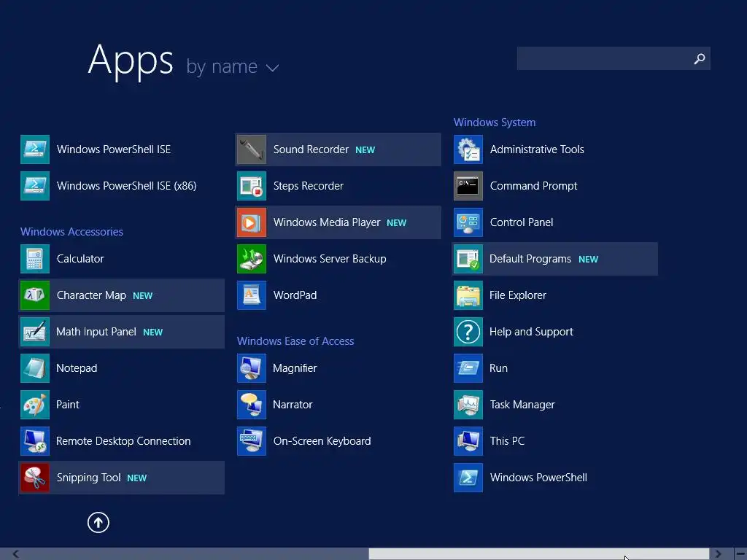Click the "Steps Recorder" app name text
This screenshot has height=560, width=747.
pos(309,186)
